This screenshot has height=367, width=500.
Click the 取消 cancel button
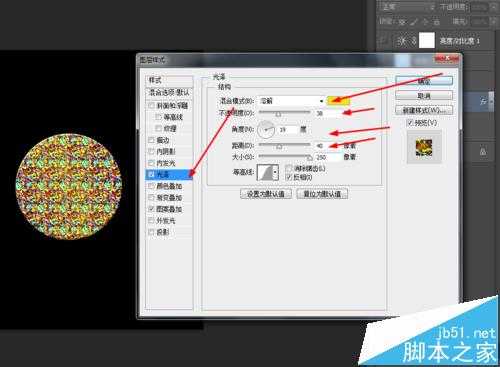tap(424, 96)
